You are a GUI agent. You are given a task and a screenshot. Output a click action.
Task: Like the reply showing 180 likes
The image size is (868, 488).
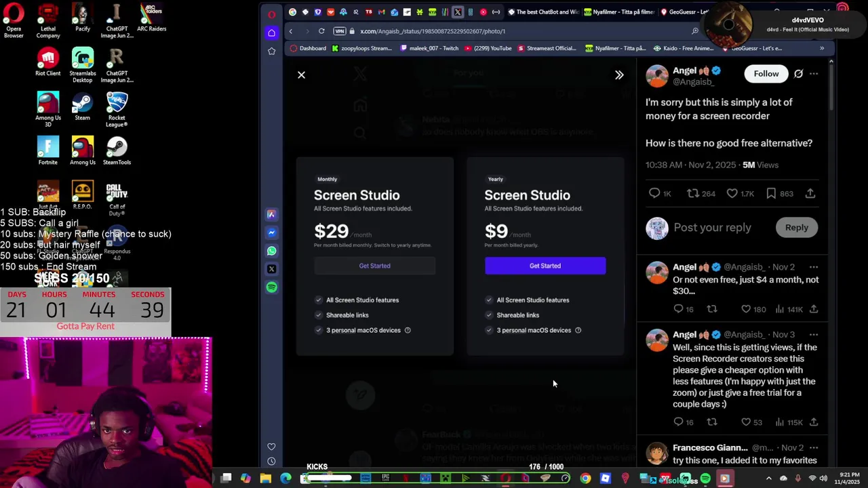pyautogui.click(x=753, y=309)
